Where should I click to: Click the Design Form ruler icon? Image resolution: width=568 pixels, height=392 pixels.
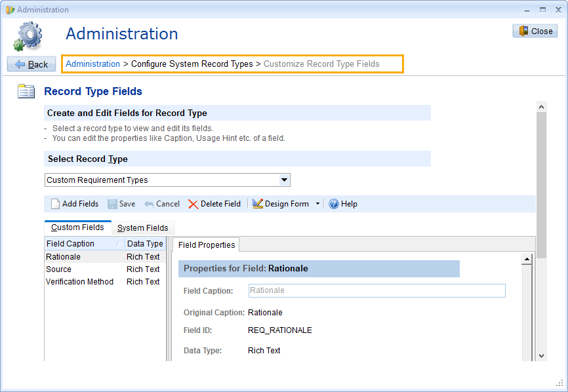pos(258,204)
